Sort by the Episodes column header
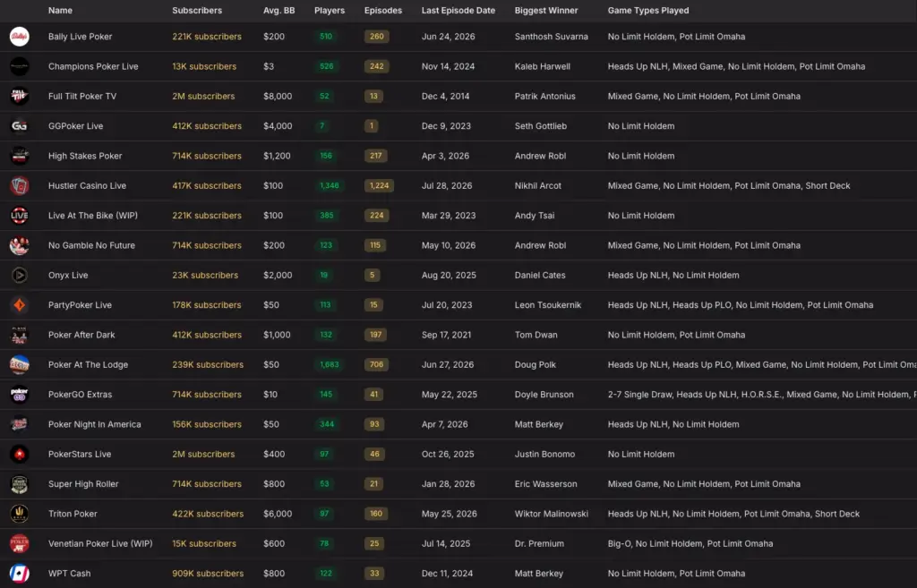Image resolution: width=917 pixels, height=588 pixels. point(383,11)
